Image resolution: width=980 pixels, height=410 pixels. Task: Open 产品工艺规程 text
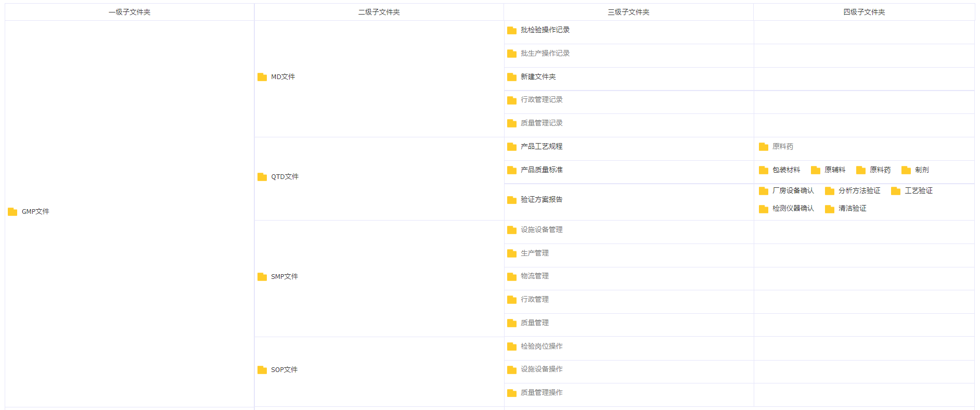[x=541, y=146]
